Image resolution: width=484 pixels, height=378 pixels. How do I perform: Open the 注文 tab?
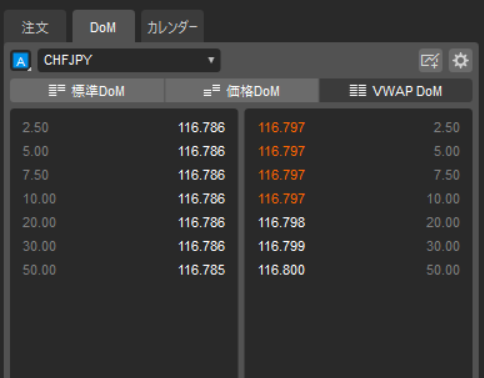(x=35, y=26)
